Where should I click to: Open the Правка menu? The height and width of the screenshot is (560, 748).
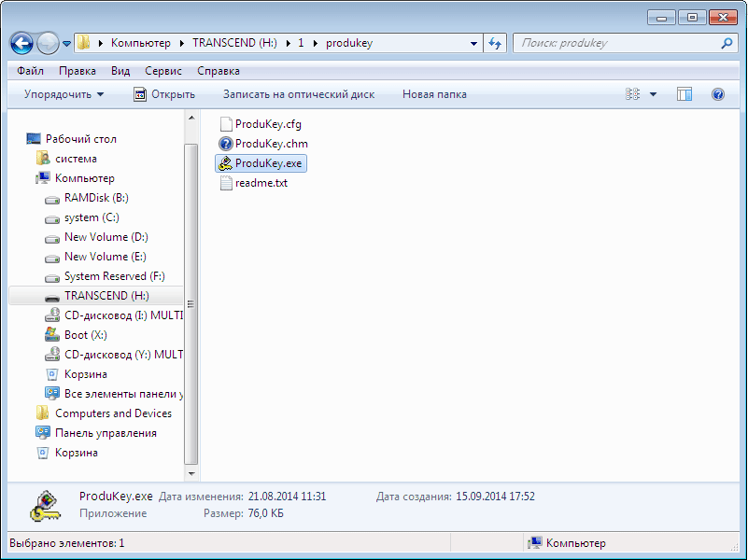(x=78, y=71)
